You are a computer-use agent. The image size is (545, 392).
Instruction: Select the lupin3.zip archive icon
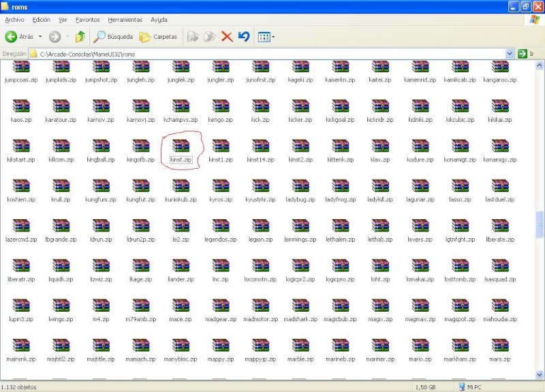coord(21,306)
